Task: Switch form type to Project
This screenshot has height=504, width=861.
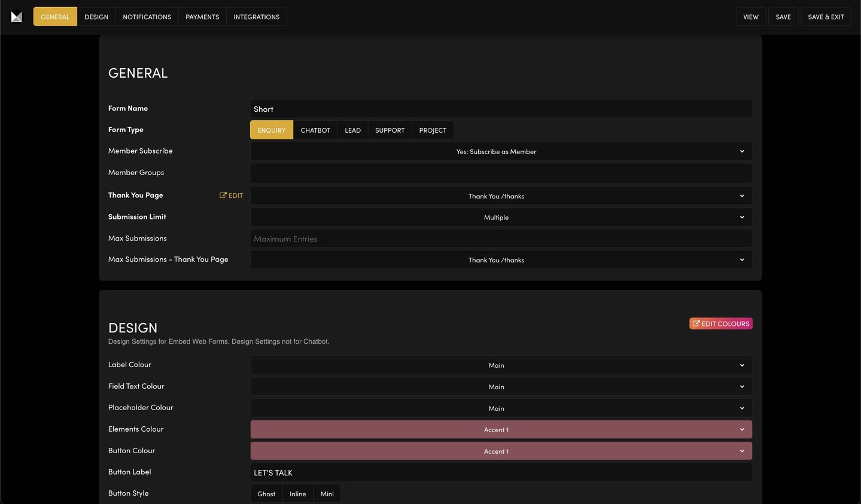Action: click(433, 130)
